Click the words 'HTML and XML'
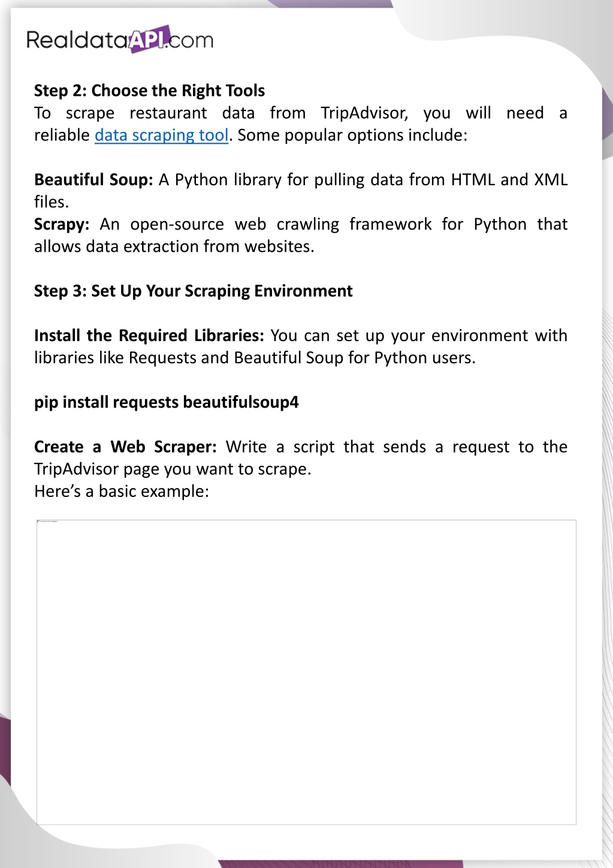The image size is (613, 868). (x=509, y=180)
